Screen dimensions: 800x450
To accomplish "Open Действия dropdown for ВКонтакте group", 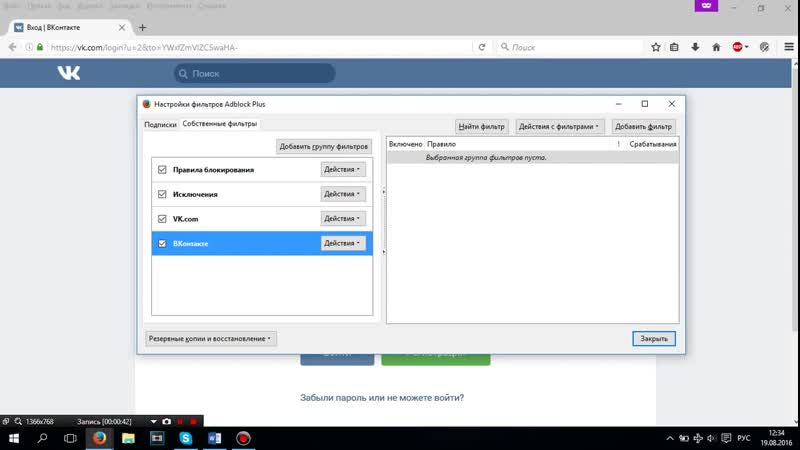I will 342,243.
